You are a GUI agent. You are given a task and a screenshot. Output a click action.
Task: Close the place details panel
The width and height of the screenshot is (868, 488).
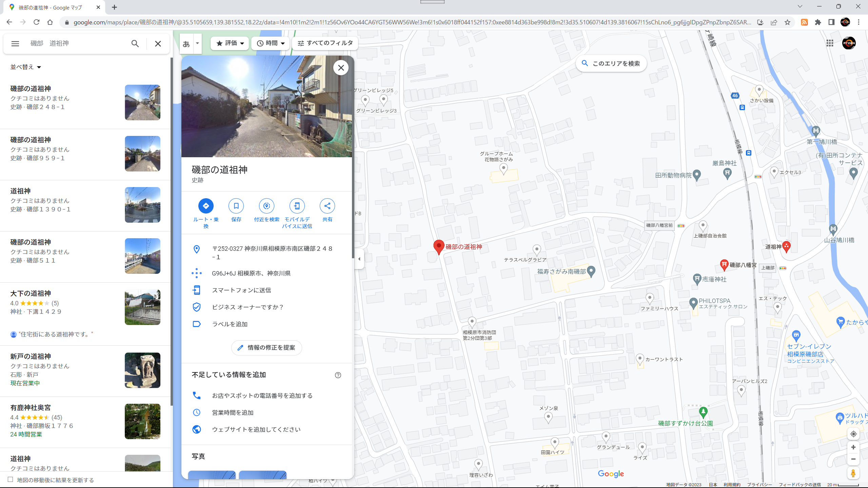(x=341, y=68)
